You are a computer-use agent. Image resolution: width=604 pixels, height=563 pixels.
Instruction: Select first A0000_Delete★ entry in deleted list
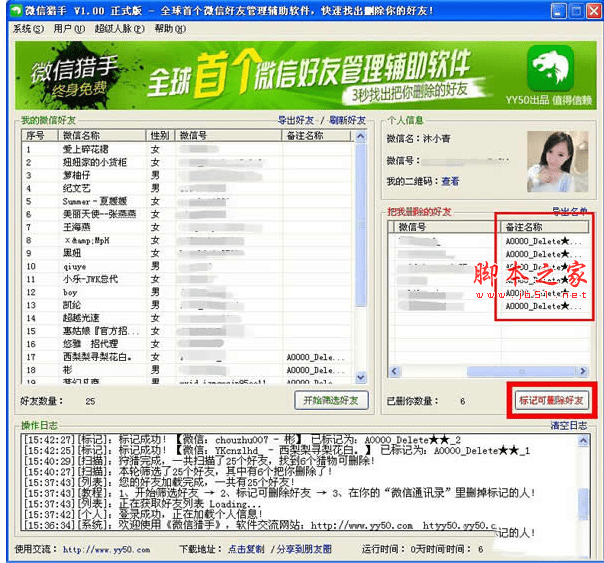pyautogui.click(x=544, y=241)
